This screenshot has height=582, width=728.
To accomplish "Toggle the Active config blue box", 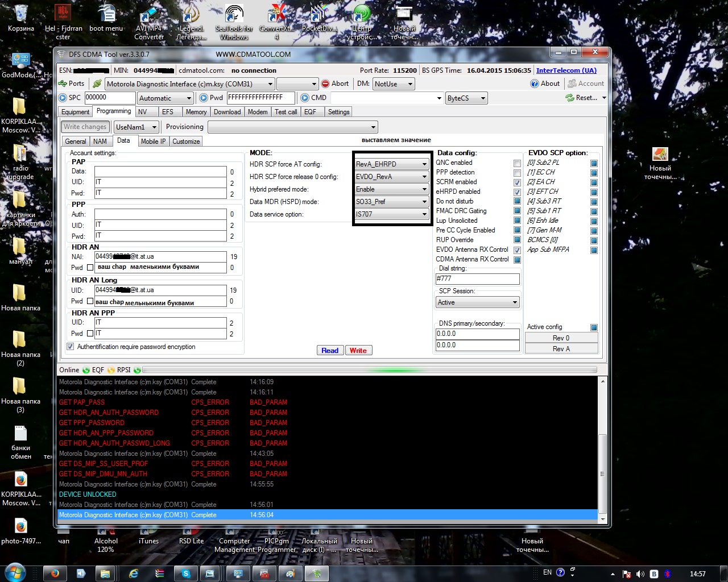I will pos(594,327).
